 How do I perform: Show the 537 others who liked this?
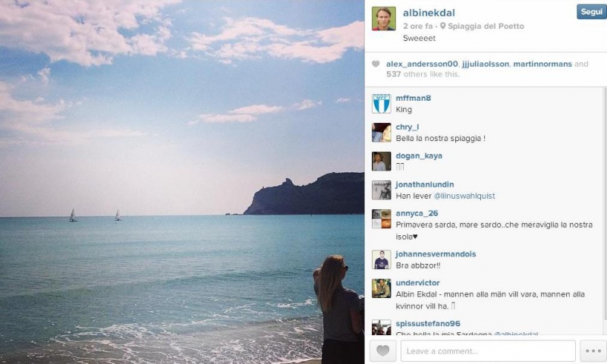tap(423, 74)
